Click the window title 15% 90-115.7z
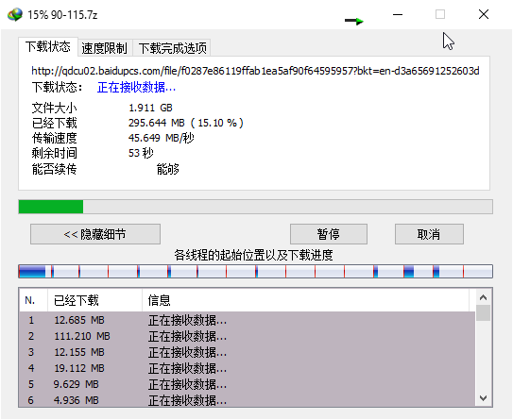This screenshot has height=420, width=513. click(62, 15)
